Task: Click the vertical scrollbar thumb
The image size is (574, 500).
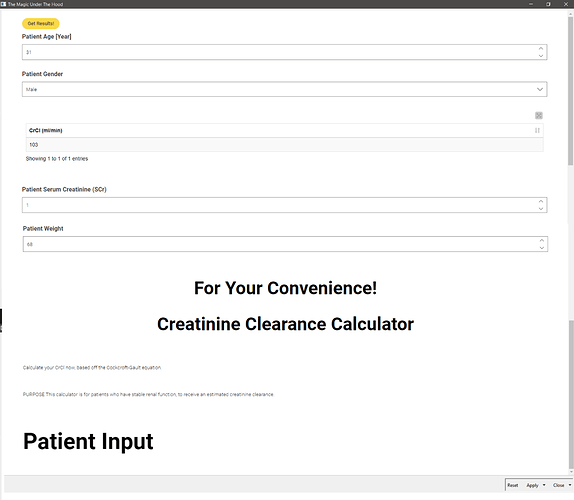Action: pyautogui.click(x=570, y=90)
